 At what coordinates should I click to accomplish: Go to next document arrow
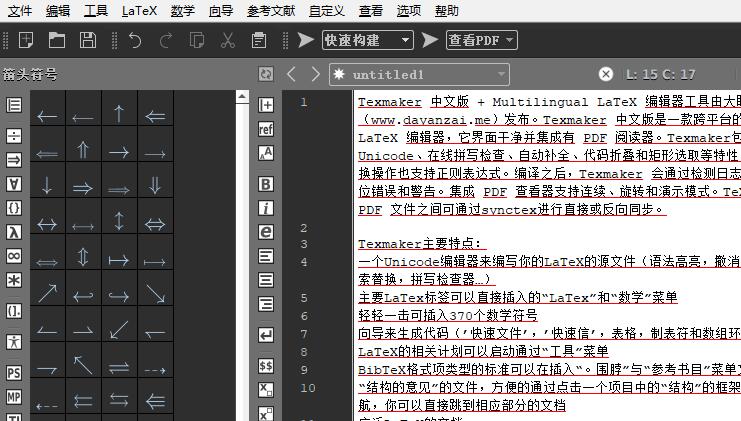(x=315, y=74)
